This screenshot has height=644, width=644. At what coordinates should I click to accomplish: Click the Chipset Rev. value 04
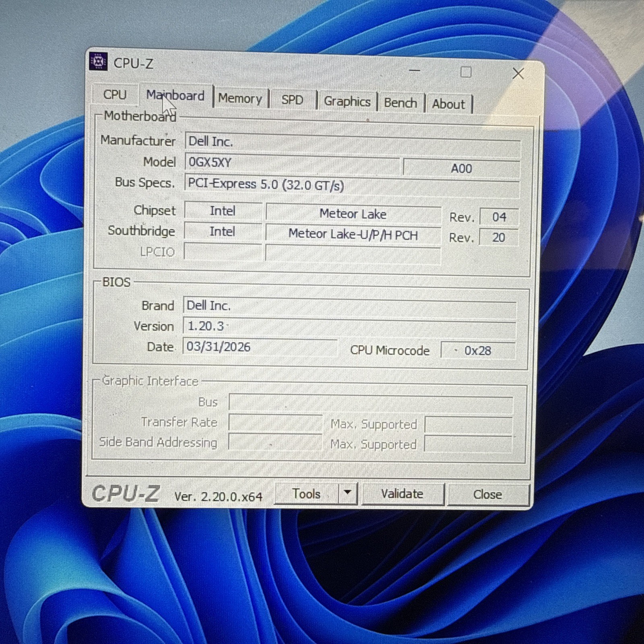pos(499,217)
